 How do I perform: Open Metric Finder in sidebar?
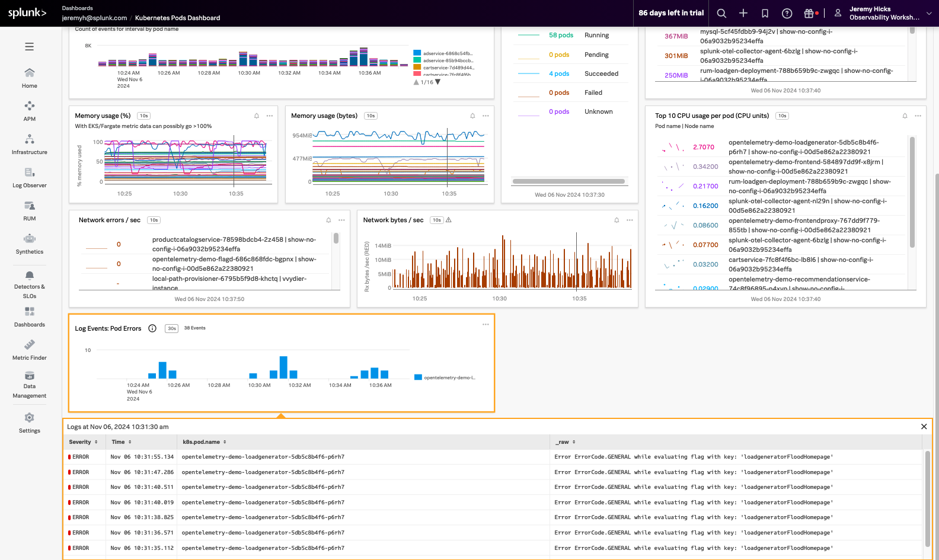(29, 349)
